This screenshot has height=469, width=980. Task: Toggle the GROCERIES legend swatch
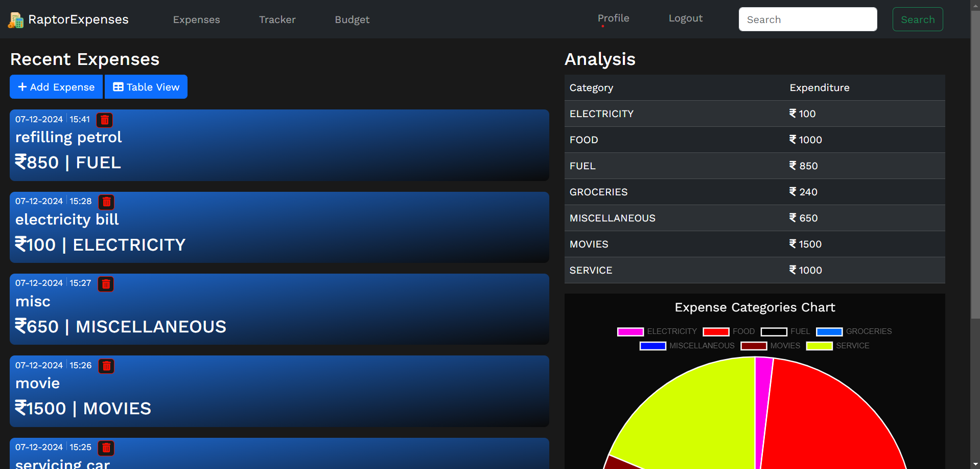[829, 331]
